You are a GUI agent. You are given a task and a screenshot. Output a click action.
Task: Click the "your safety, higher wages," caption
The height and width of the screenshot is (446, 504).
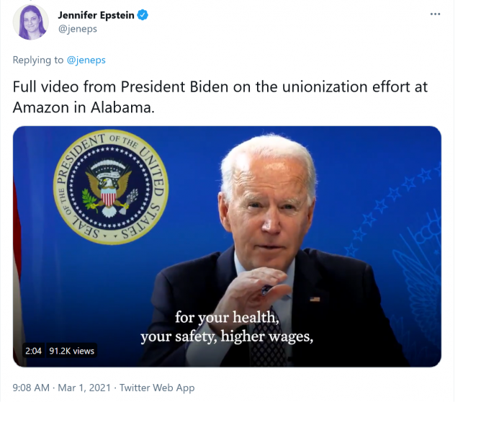pyautogui.click(x=227, y=336)
